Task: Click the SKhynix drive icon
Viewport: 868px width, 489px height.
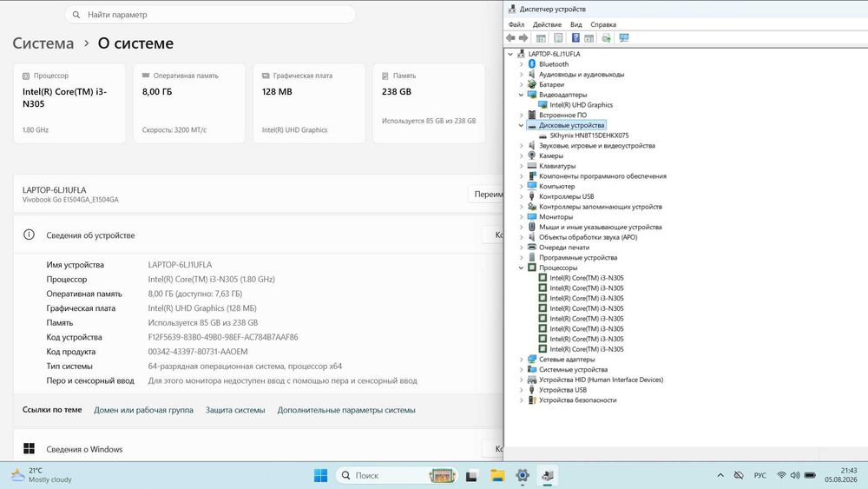Action: 542,135
